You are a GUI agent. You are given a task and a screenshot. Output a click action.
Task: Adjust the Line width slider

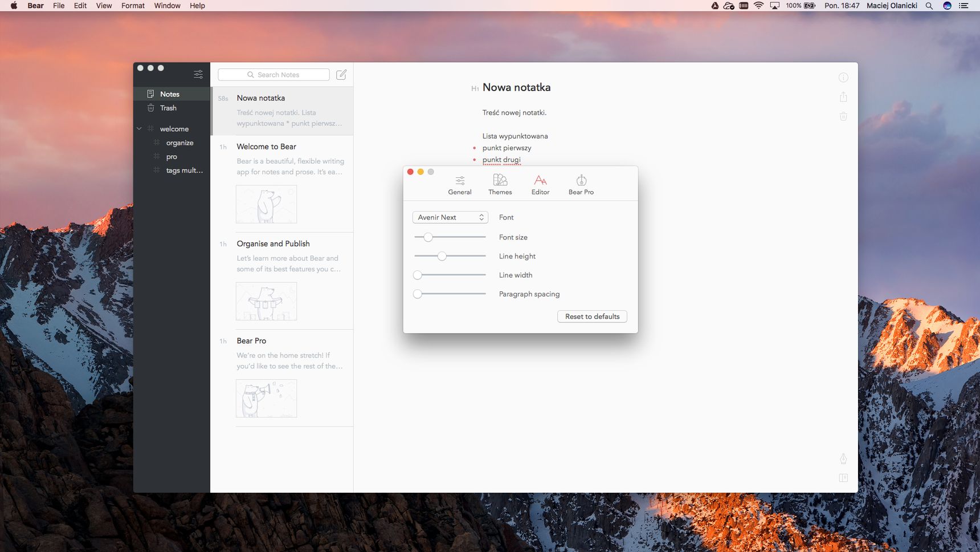pos(450,275)
